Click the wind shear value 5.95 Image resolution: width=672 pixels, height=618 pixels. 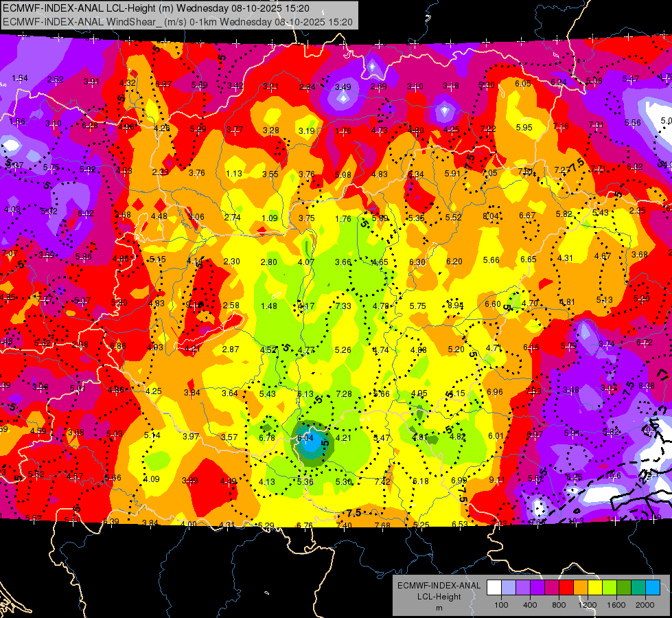pos(524,127)
